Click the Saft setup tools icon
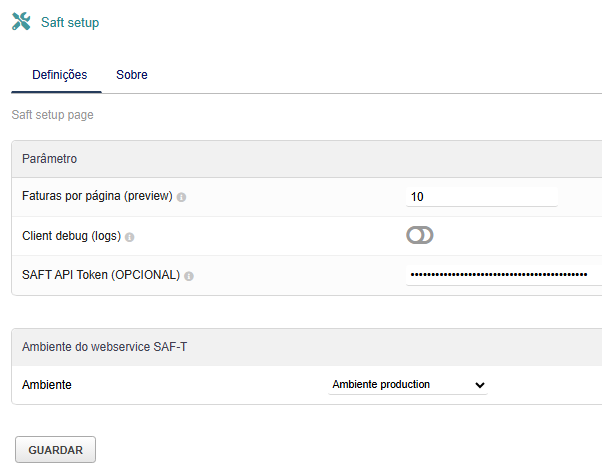This screenshot has width=602, height=476. coord(21,21)
